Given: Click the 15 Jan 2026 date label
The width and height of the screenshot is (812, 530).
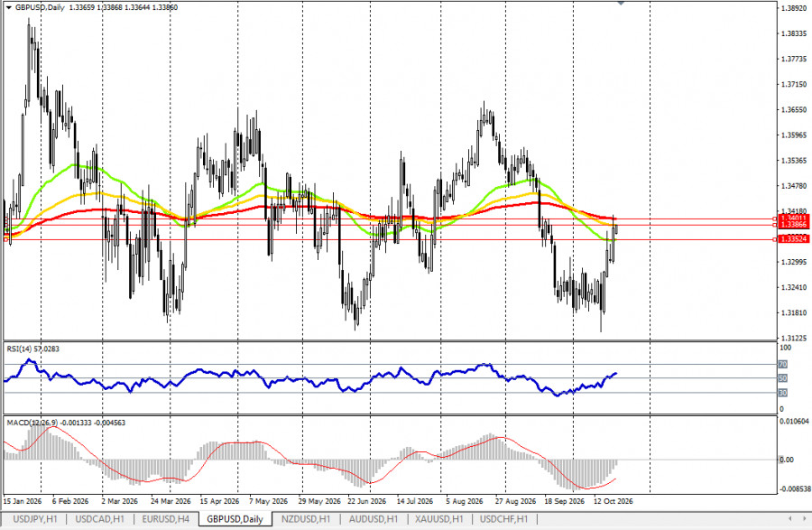Looking at the screenshot, I should point(23,501).
